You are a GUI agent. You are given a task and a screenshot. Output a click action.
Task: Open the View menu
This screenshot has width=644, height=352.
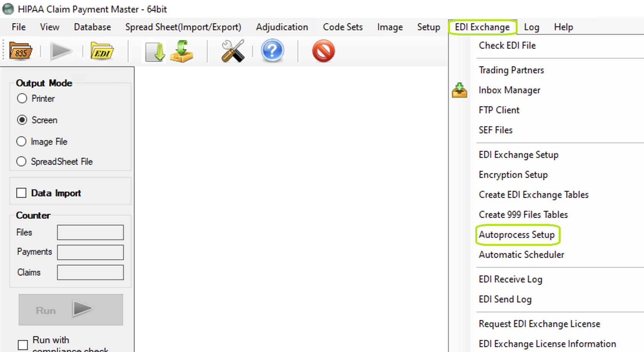coord(50,27)
